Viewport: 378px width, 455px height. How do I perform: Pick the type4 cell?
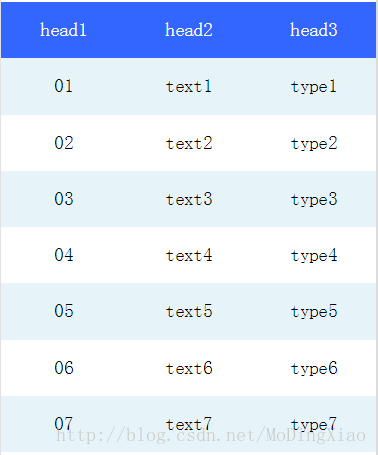[x=314, y=256]
